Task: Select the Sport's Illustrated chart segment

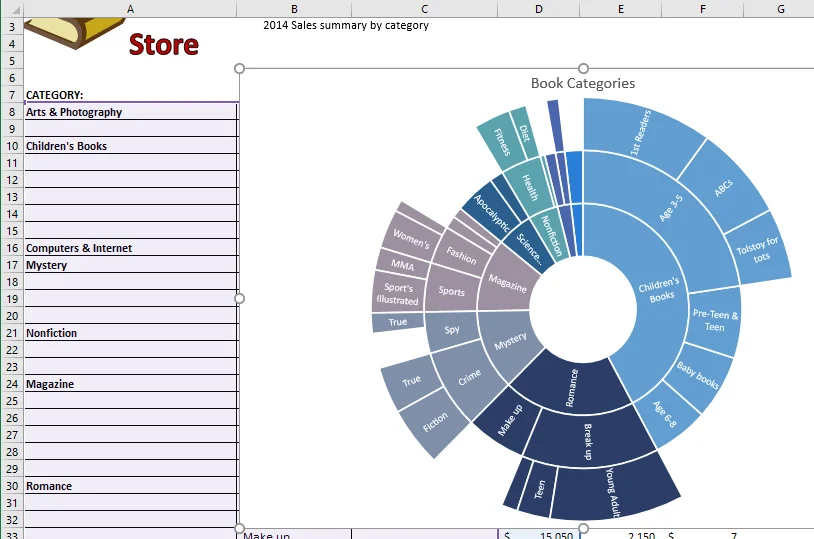Action: point(398,293)
